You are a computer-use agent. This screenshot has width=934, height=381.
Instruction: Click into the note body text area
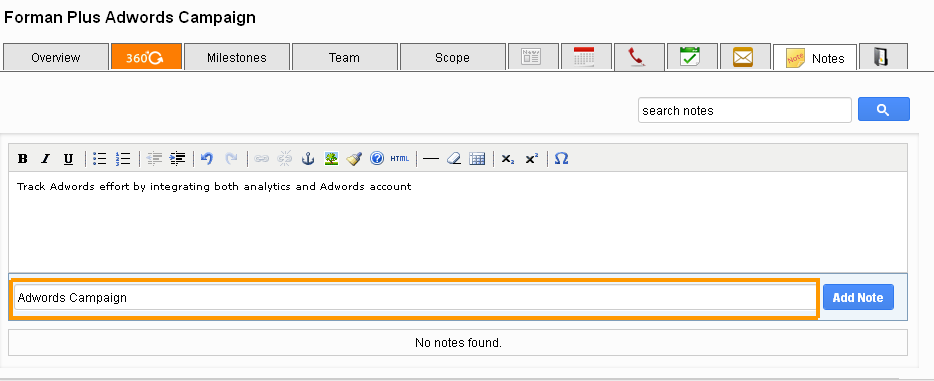coord(457,221)
